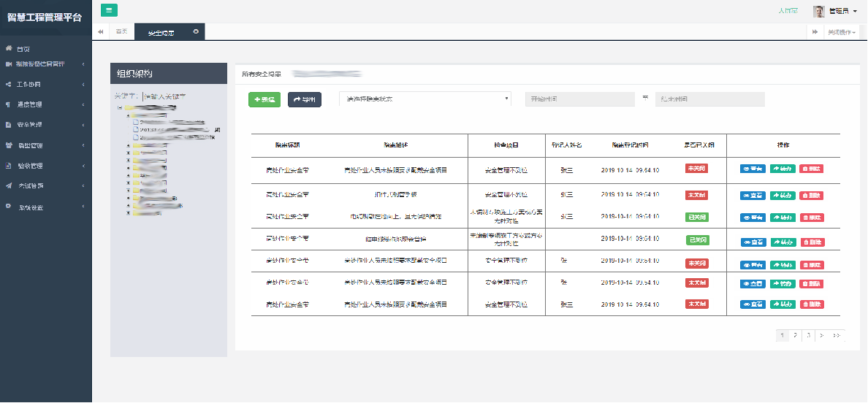Click the start time input field
The image size is (868, 403).
pos(579,99)
